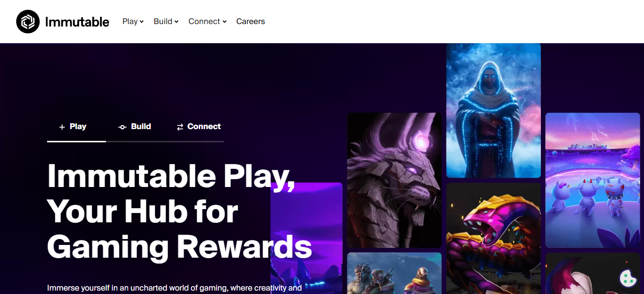
Task: Click the swap arrows icon beside Connect
Action: click(180, 127)
